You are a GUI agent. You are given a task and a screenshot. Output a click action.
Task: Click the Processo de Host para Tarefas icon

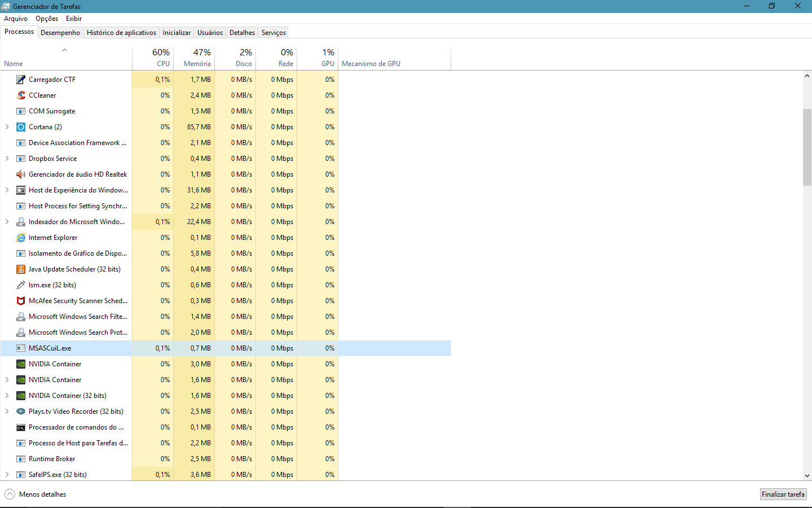point(21,443)
